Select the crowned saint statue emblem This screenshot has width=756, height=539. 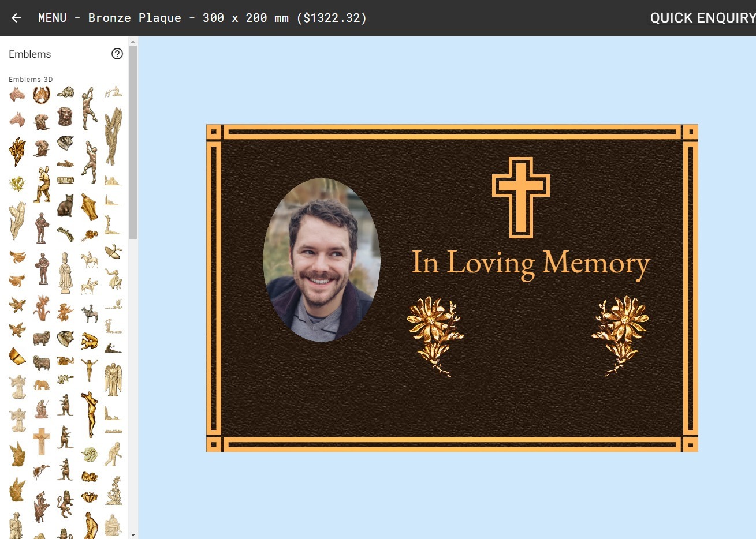pyautogui.click(x=65, y=273)
